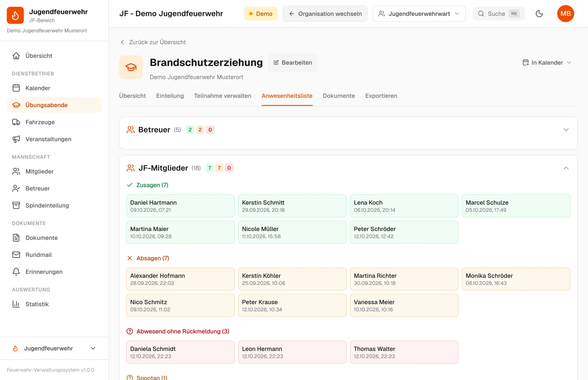
Task: Open sidebar Dokumente entry
Action: [54, 238]
